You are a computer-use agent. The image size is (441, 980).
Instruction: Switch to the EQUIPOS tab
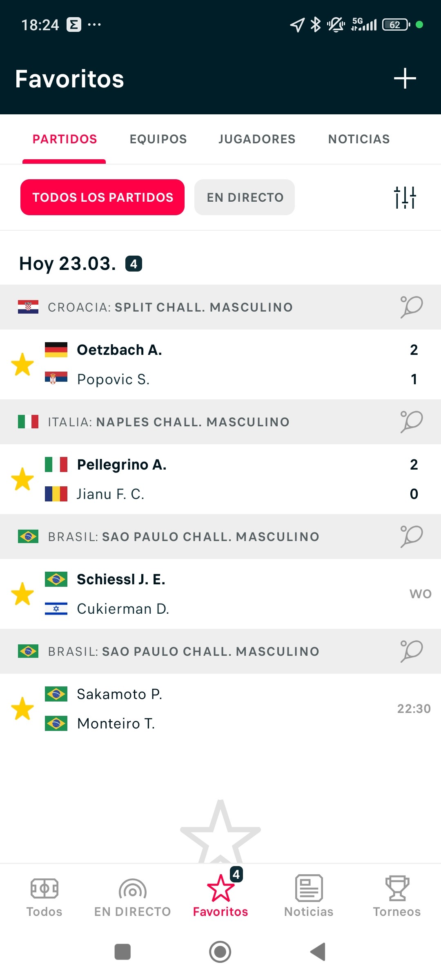coord(158,139)
